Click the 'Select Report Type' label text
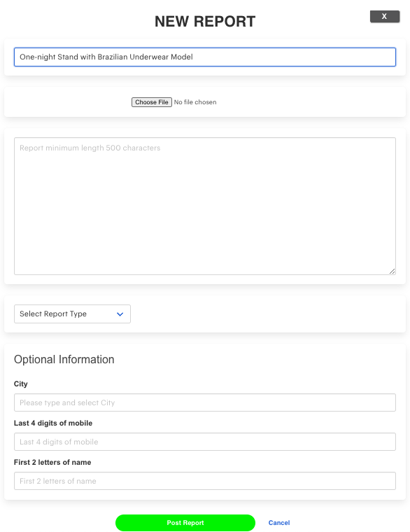Image resolution: width=410 pixels, height=532 pixels. [53, 314]
